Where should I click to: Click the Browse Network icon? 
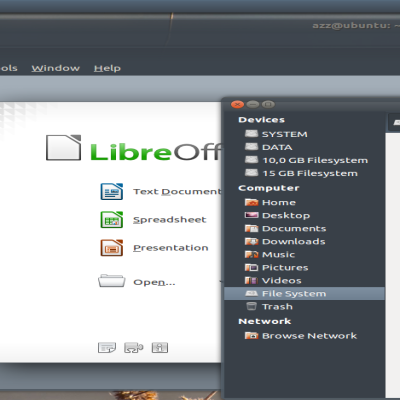coord(251,335)
